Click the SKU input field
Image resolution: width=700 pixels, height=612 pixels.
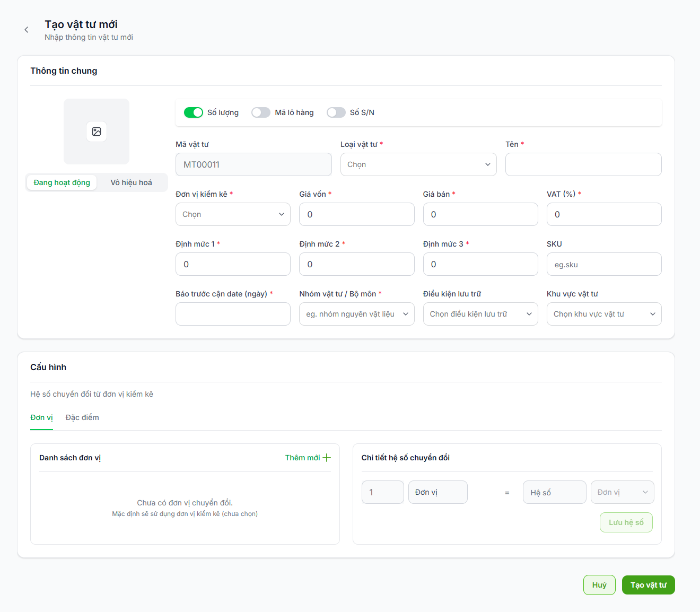click(604, 264)
